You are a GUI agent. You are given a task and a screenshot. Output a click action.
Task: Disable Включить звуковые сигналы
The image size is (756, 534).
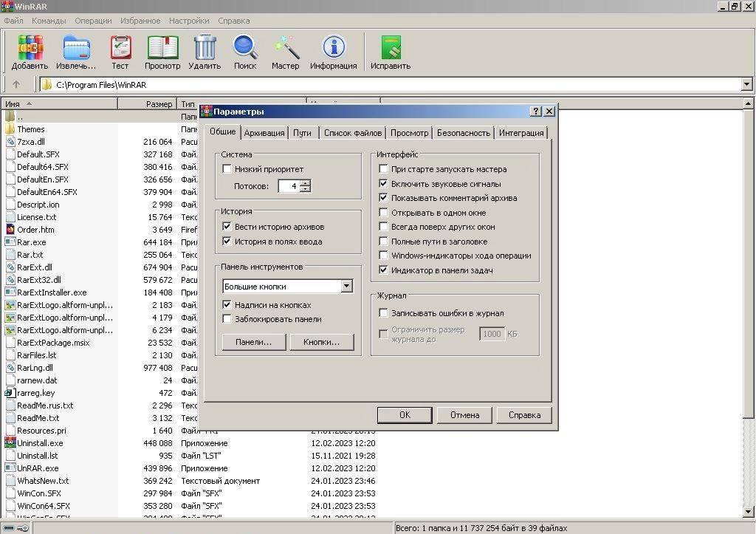click(383, 183)
